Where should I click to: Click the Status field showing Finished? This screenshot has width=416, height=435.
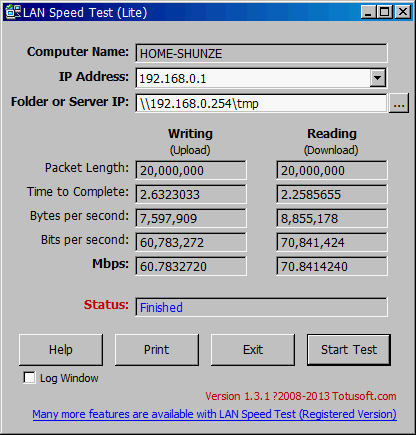click(x=261, y=307)
